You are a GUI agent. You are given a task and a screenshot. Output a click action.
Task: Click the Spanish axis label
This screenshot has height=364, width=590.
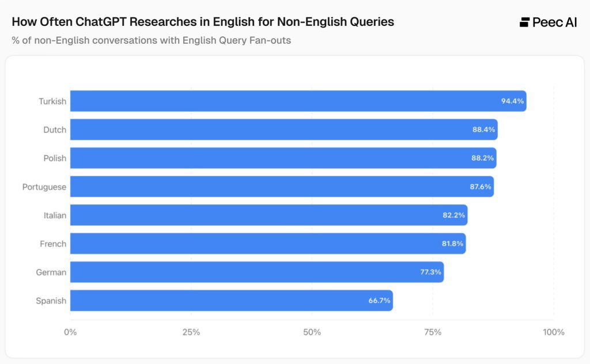pyautogui.click(x=51, y=301)
